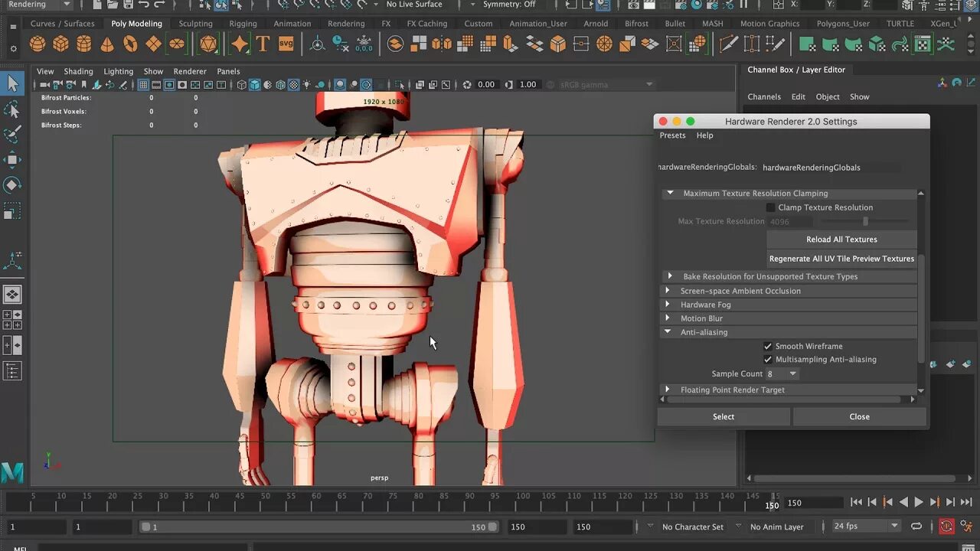Open the Sample Count dropdown
The image size is (980, 551).
[x=782, y=373]
